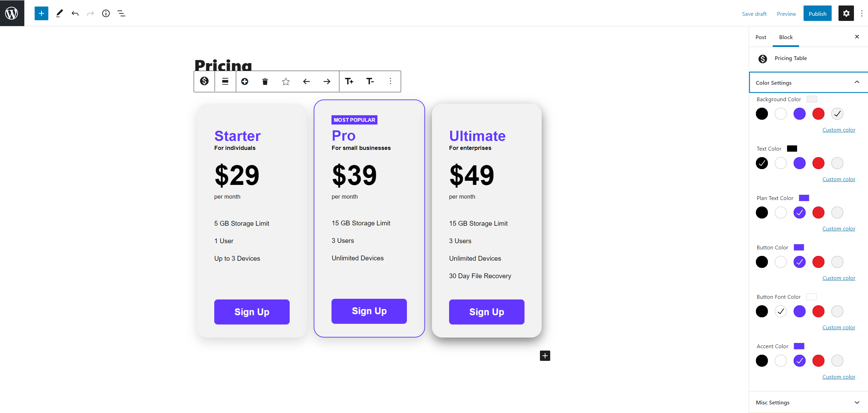The height and width of the screenshot is (413, 868).
Task: Switch to the Post tab
Action: click(761, 37)
